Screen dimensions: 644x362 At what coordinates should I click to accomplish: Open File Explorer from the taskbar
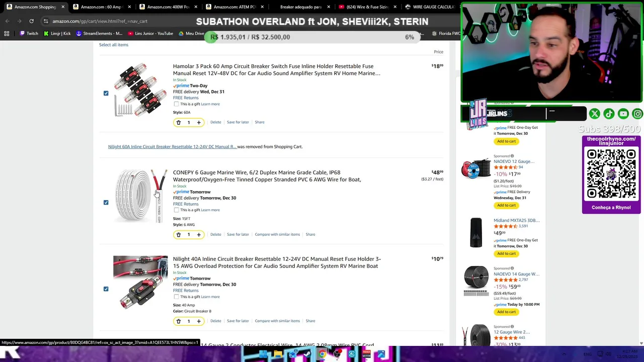278,354
